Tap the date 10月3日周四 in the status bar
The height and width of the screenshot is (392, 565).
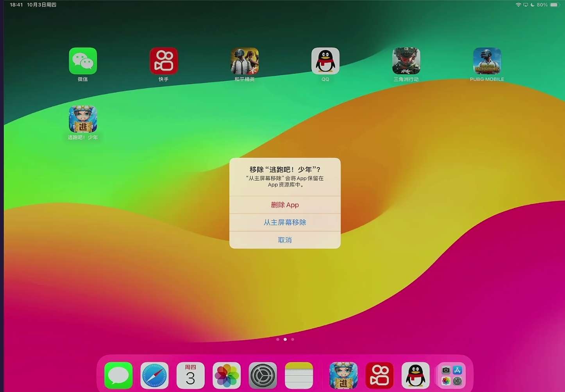(x=42, y=5)
